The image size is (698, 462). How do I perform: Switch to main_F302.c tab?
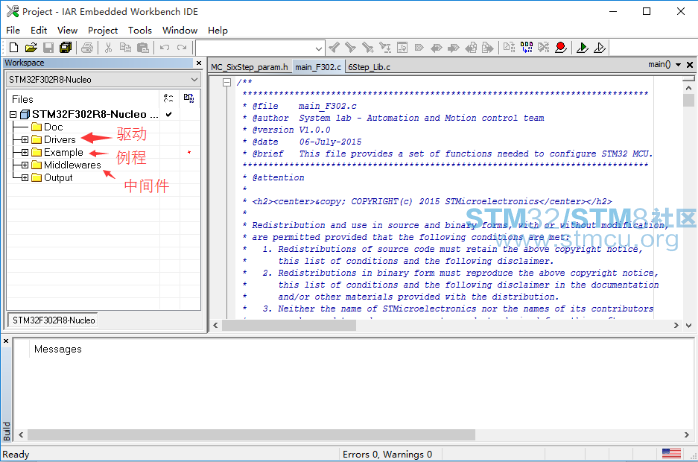318,67
